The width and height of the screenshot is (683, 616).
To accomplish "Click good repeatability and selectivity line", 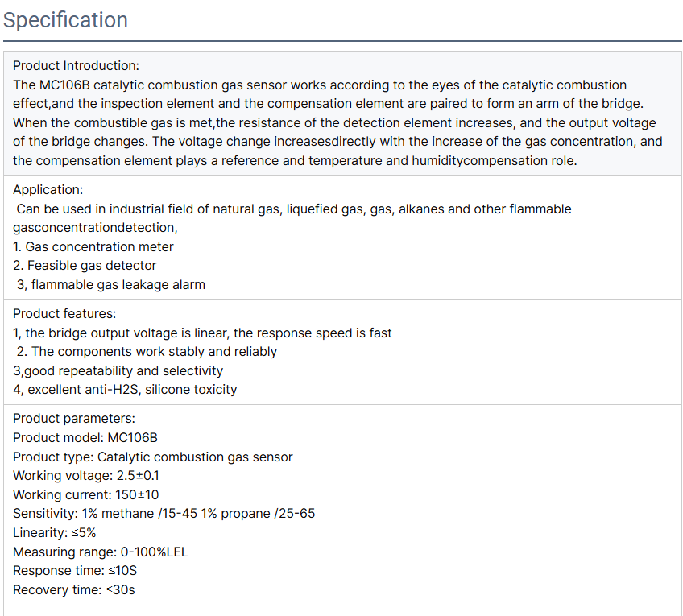I will [x=118, y=371].
